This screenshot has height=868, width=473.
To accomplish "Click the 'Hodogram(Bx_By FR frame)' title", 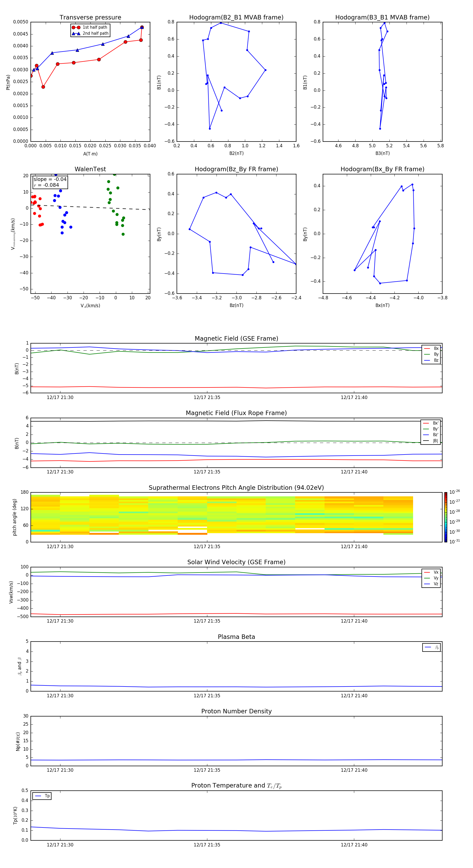I will tap(382, 169).
